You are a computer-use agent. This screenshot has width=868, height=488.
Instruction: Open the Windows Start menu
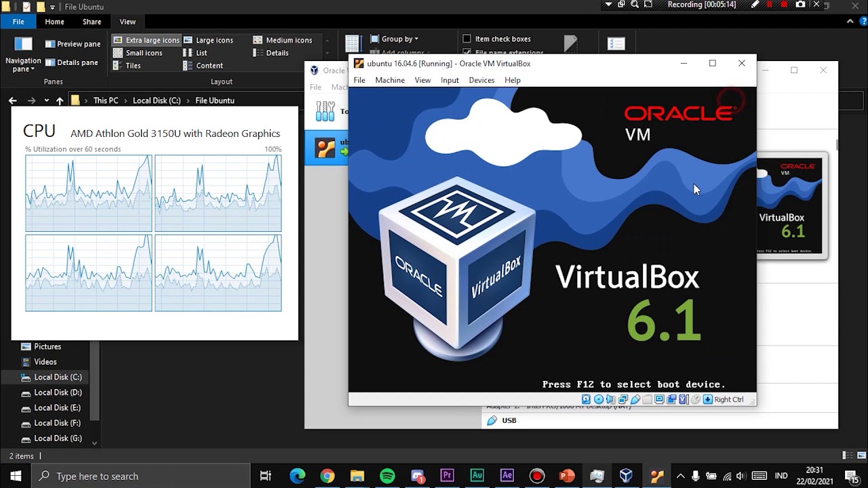(x=16, y=476)
